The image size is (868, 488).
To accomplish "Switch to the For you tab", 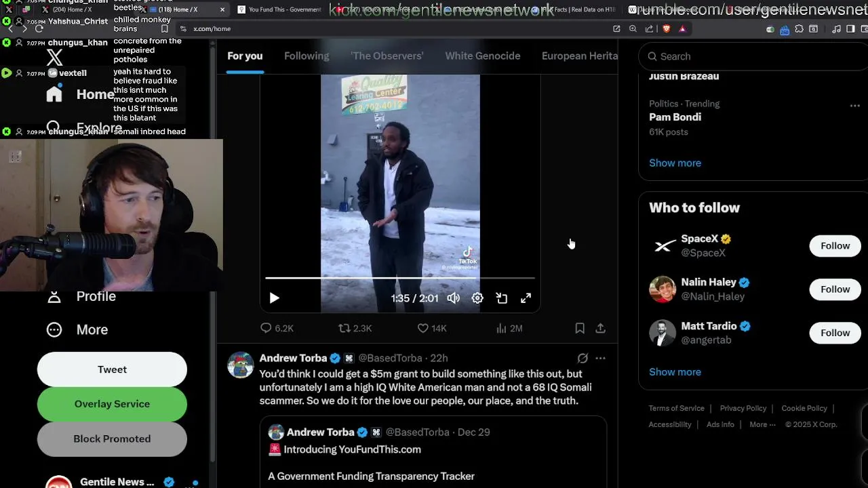I will (x=245, y=56).
